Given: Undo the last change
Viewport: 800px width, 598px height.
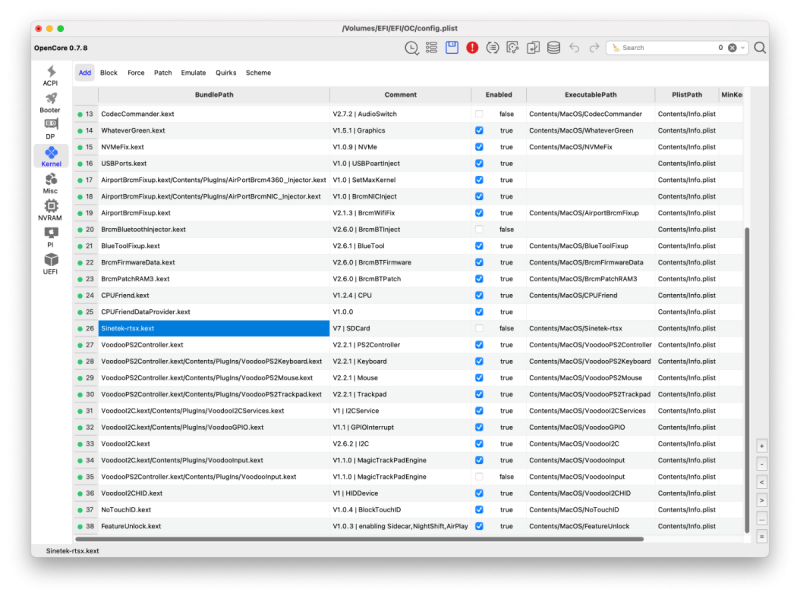Looking at the screenshot, I should (x=572, y=47).
